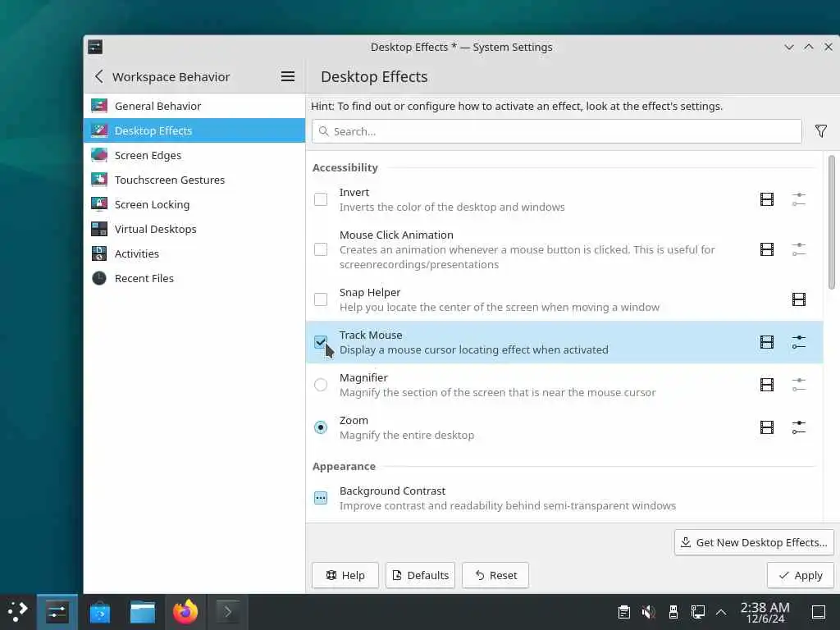The width and height of the screenshot is (840, 630).
Task: Launch Firefox from the taskbar
Action: point(185,612)
